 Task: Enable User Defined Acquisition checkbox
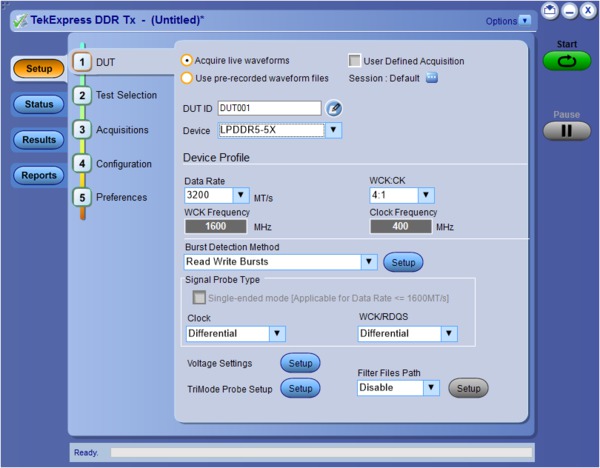[354, 60]
